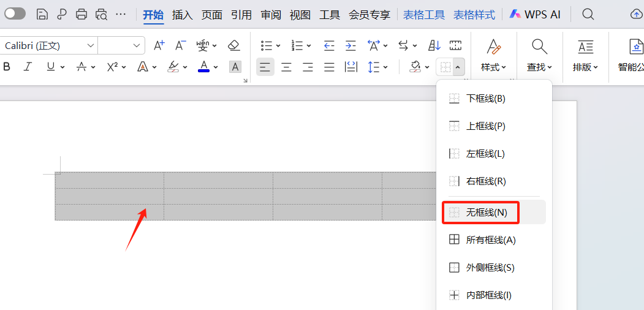Click the increase font size icon
Screen dimensions: 644x310
159,45
